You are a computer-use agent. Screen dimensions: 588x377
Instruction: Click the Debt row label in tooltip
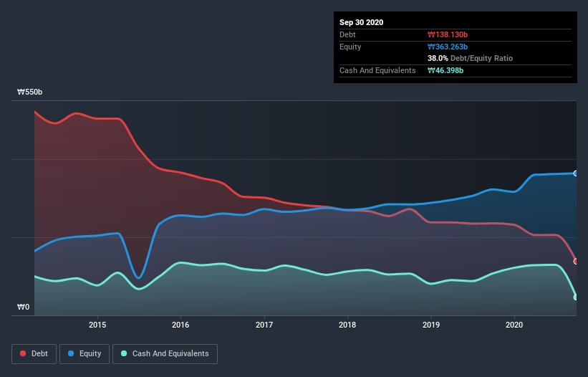tap(347, 35)
